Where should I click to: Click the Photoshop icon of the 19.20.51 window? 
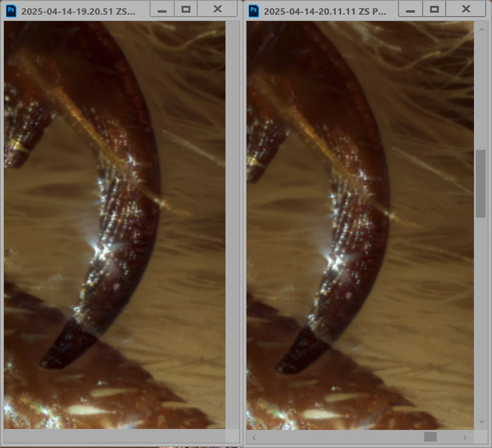pos(11,11)
